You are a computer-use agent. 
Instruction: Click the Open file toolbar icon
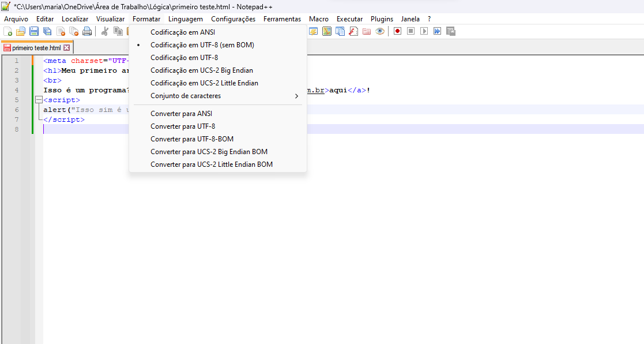click(x=21, y=31)
